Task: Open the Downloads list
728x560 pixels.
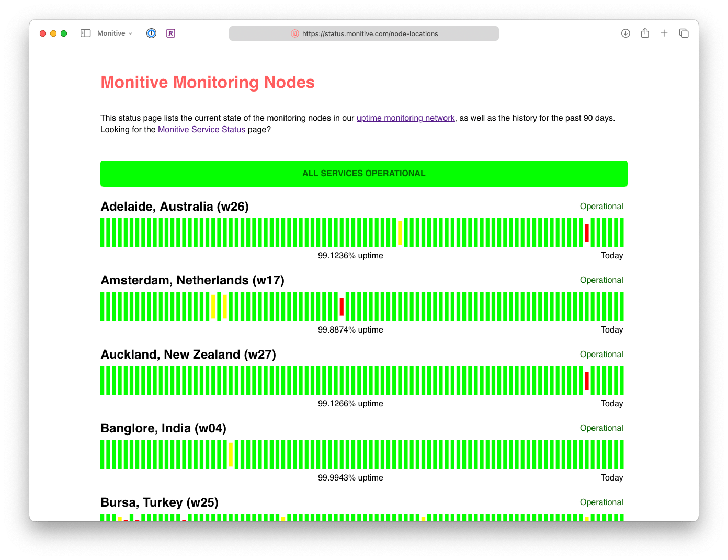Action: [x=625, y=33]
